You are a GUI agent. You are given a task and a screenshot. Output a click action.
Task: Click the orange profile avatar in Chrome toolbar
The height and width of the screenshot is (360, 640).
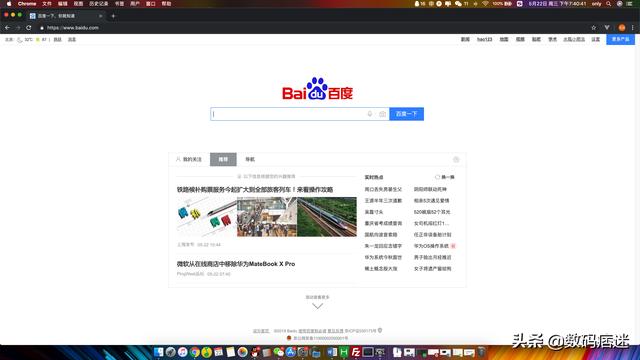[622, 28]
